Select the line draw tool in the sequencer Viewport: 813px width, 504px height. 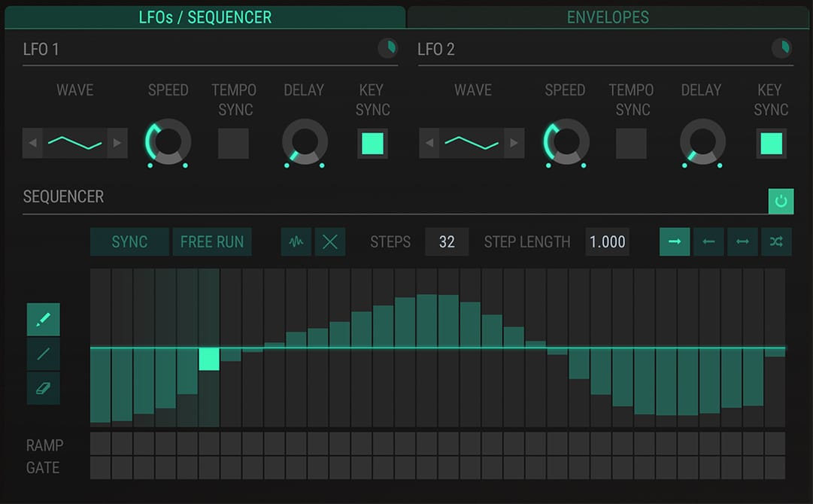pyautogui.click(x=44, y=354)
